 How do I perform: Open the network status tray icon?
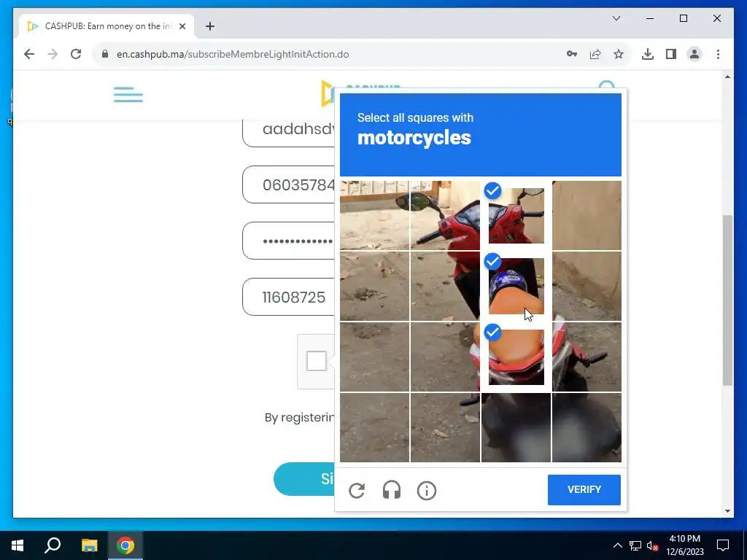[635, 545]
